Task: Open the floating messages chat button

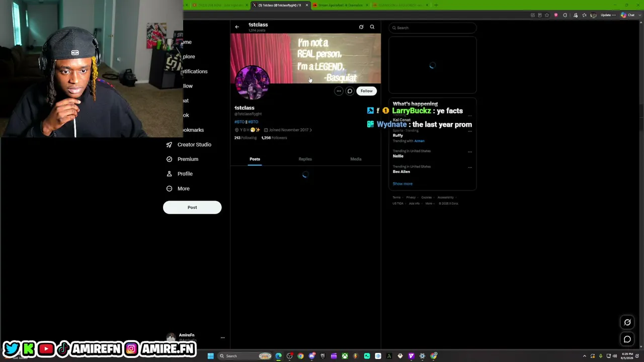Action: coord(627,339)
